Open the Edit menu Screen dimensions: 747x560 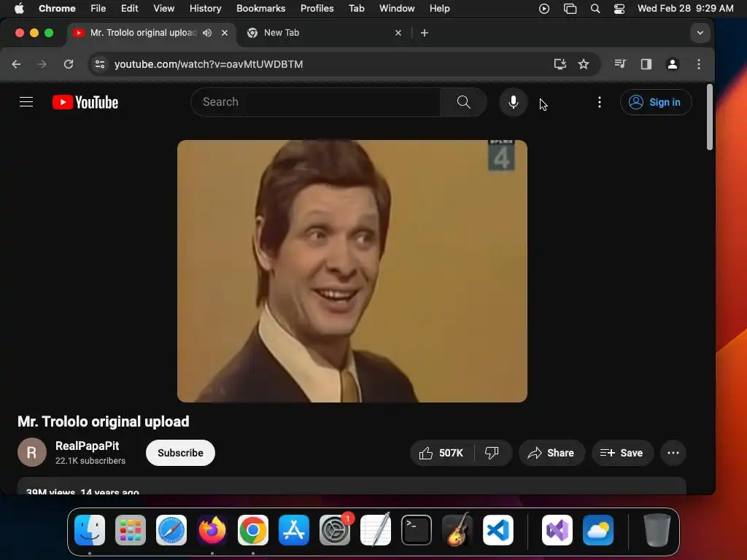[x=129, y=8]
